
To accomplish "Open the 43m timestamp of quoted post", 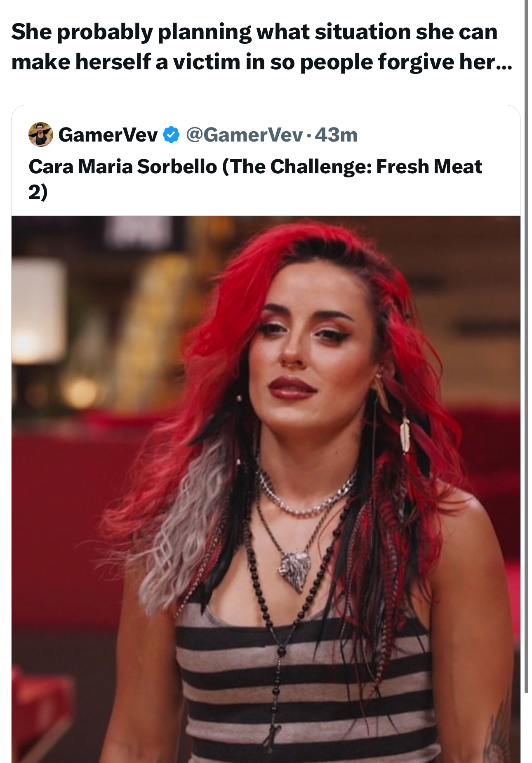I will pos(336,135).
